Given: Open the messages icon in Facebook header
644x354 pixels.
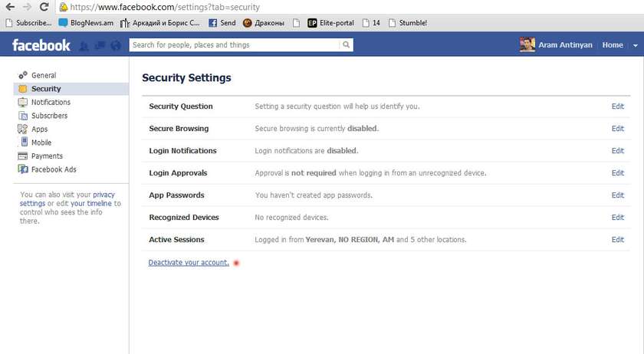Looking at the screenshot, I should [x=100, y=45].
